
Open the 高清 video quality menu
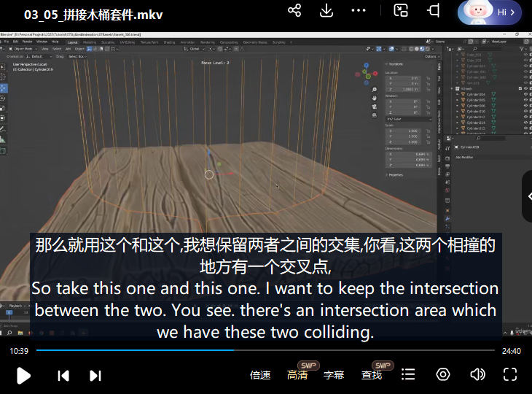coord(297,375)
